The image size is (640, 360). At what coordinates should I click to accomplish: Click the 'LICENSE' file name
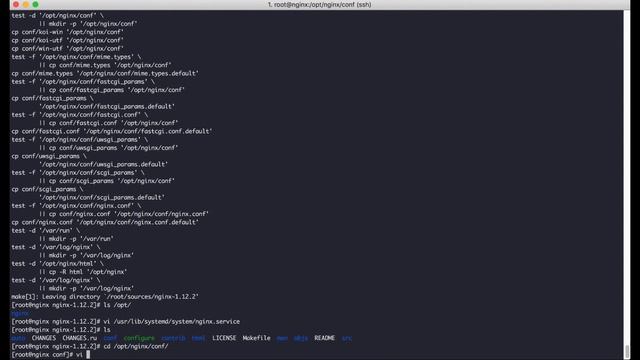224,338
